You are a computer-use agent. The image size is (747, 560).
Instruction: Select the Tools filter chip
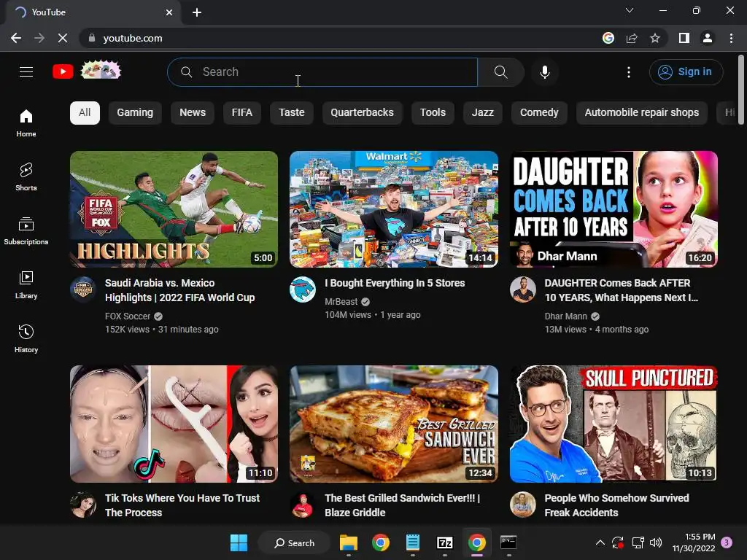[433, 113]
